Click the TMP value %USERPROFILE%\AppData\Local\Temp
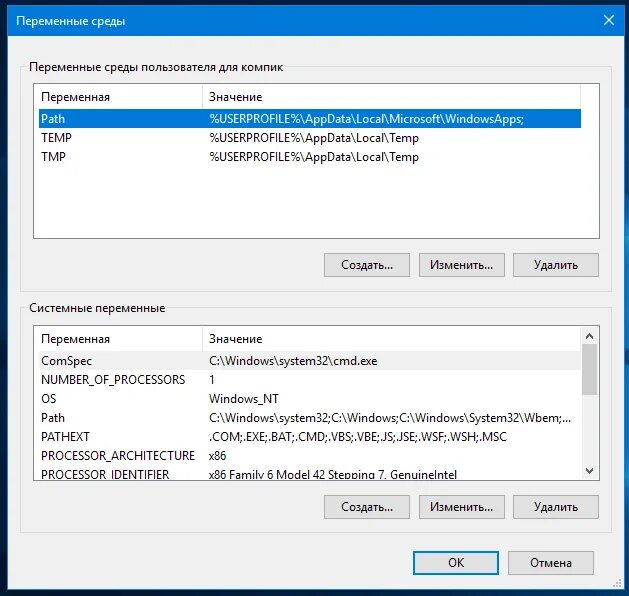629x596 pixels. click(x=314, y=156)
